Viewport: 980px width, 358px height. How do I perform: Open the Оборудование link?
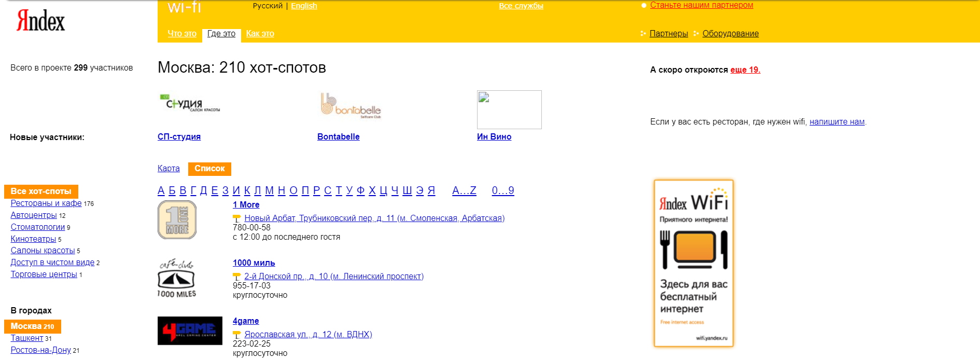click(731, 33)
